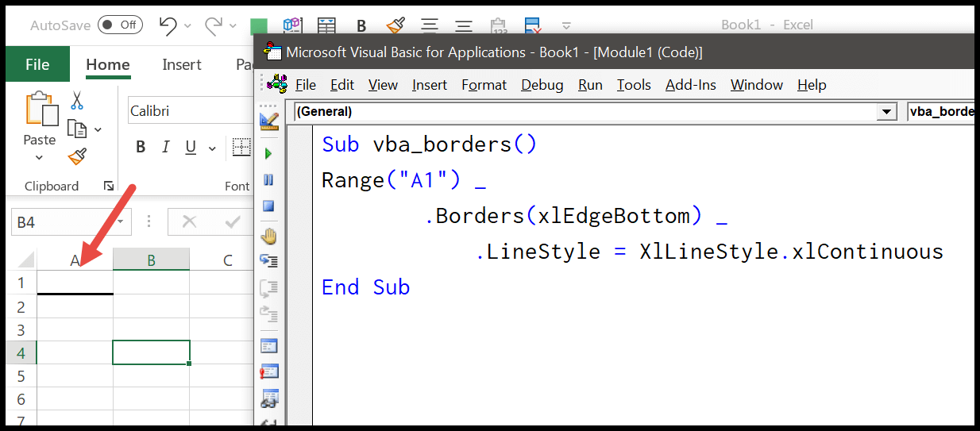This screenshot has height=431, width=980.
Task: Open the Edit menu in VBA editor
Action: 342,85
